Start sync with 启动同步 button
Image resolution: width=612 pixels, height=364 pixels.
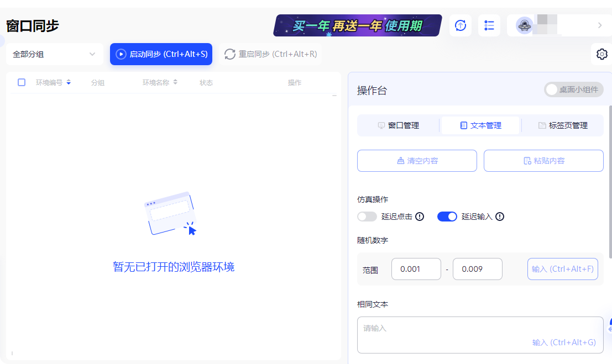[161, 54]
